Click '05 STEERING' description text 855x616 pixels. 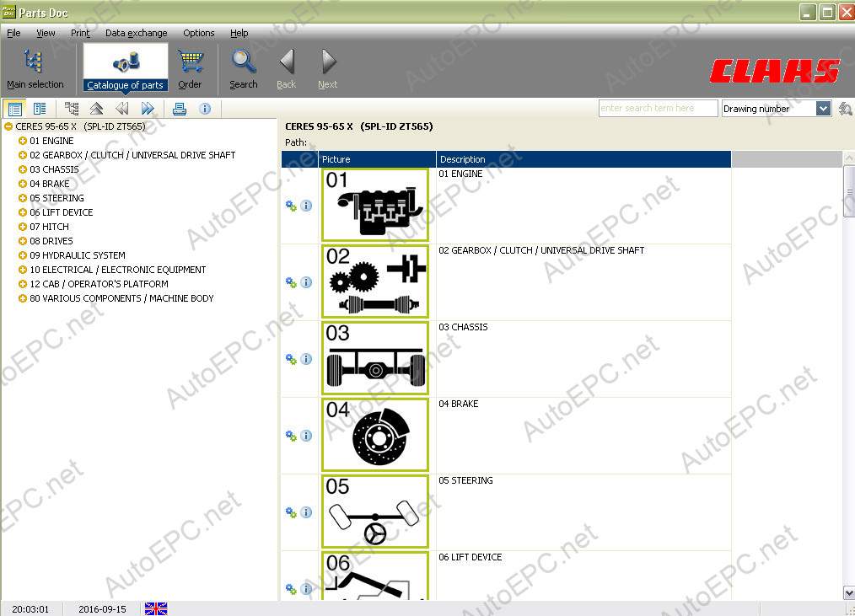click(465, 480)
